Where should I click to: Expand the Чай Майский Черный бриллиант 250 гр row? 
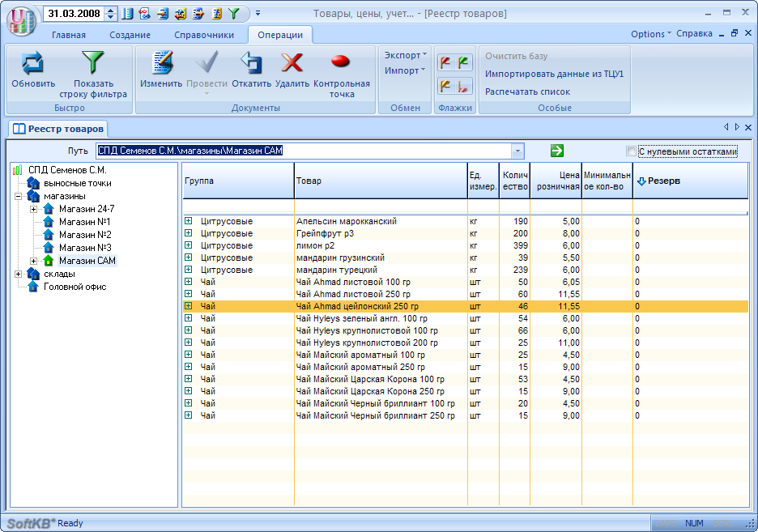(x=188, y=415)
